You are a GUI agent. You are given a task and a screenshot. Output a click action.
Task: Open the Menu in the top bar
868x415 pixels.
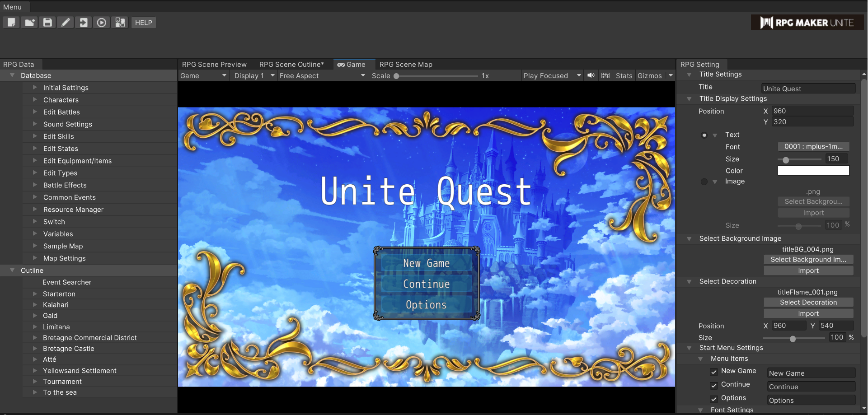13,7
